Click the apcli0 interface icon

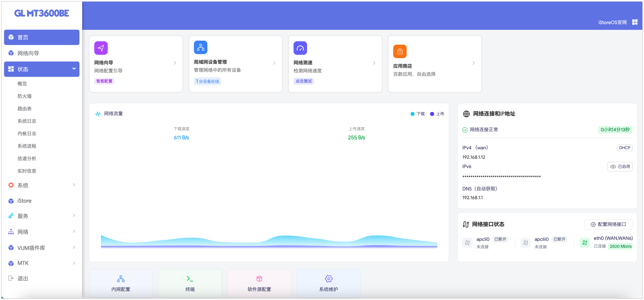pyautogui.click(x=467, y=243)
